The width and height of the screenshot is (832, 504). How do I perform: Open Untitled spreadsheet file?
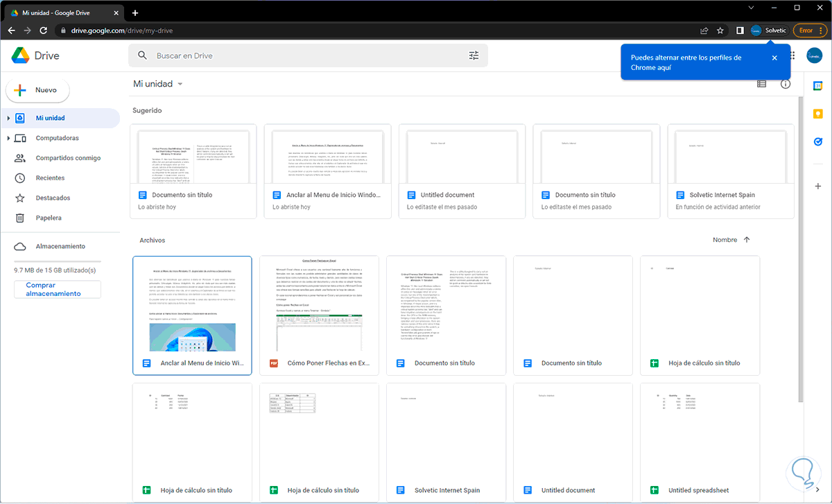(700, 444)
